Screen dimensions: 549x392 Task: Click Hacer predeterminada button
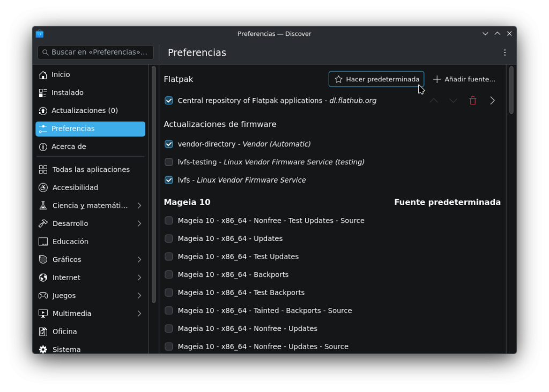coord(376,79)
